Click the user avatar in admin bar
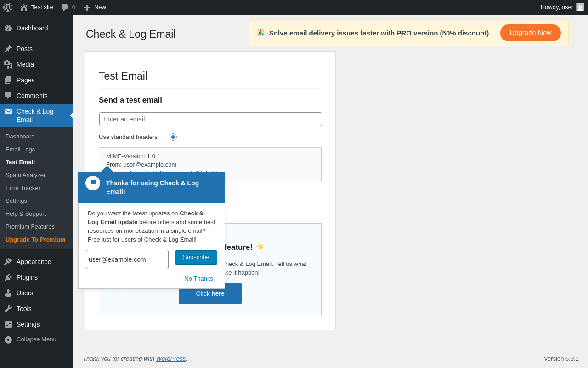This screenshot has width=588, height=368. pos(580,7)
